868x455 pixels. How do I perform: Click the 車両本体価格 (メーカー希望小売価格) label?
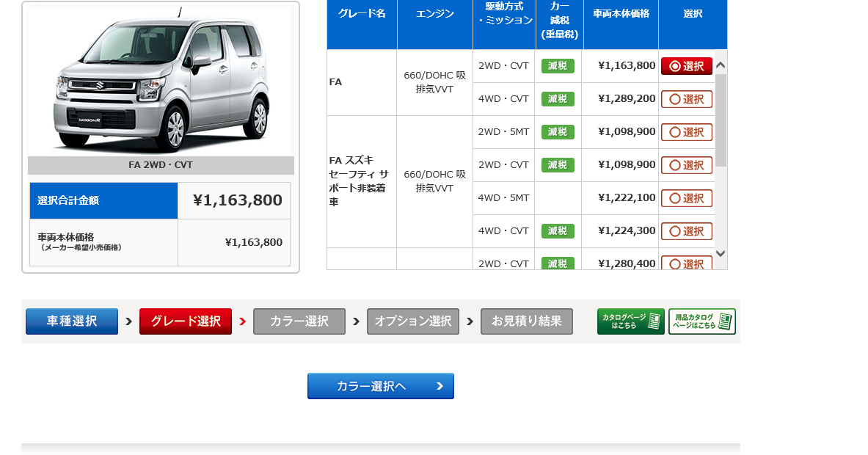point(80,242)
